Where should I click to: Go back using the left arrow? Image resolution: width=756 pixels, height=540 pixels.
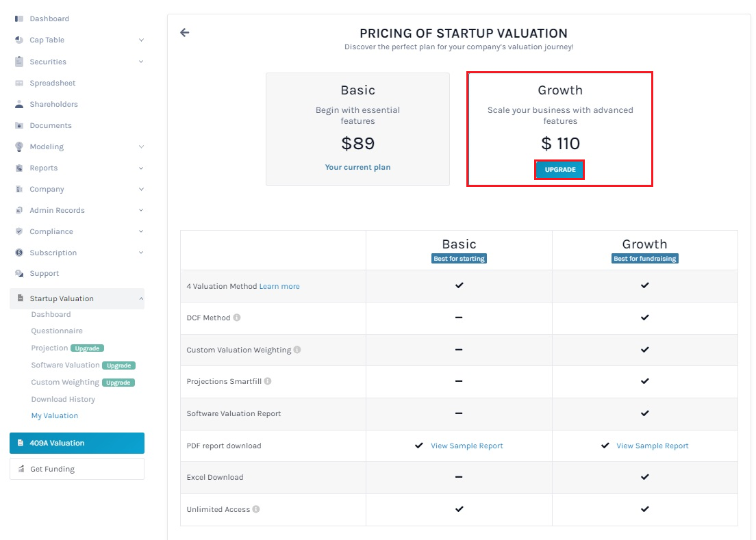click(x=185, y=32)
